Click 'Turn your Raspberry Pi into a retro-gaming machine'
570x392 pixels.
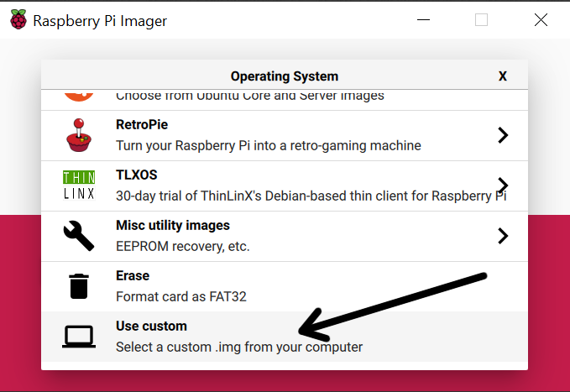pos(269,145)
